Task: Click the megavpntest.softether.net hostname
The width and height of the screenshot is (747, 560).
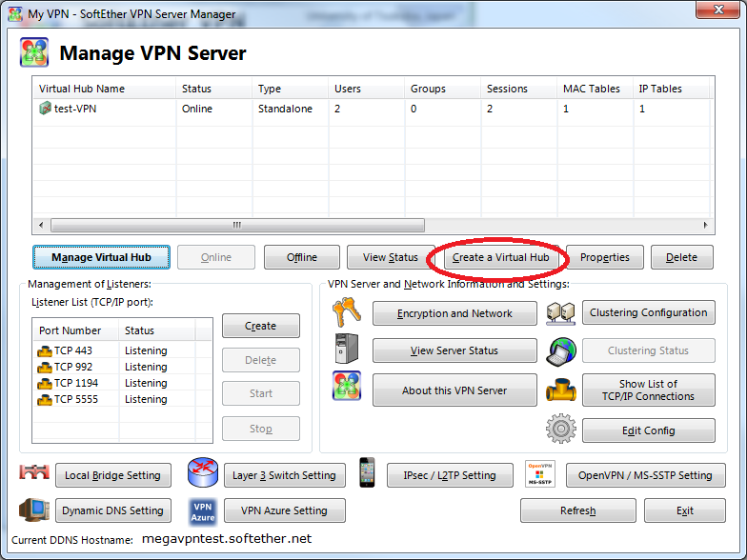Action: click(227, 539)
